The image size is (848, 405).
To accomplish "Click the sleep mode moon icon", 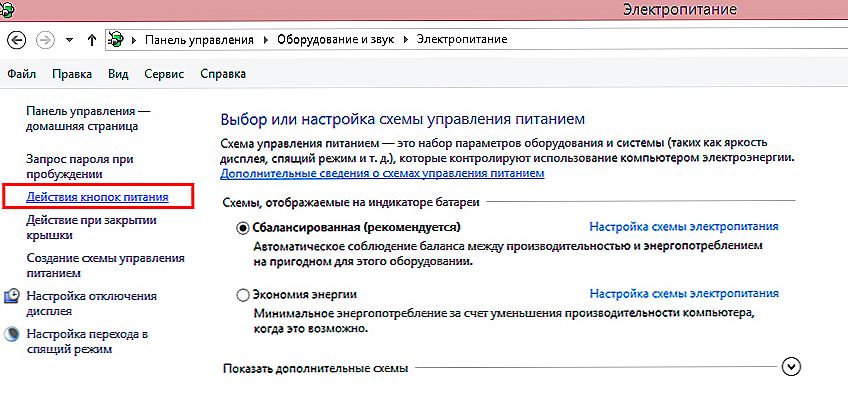I will pos(12,334).
